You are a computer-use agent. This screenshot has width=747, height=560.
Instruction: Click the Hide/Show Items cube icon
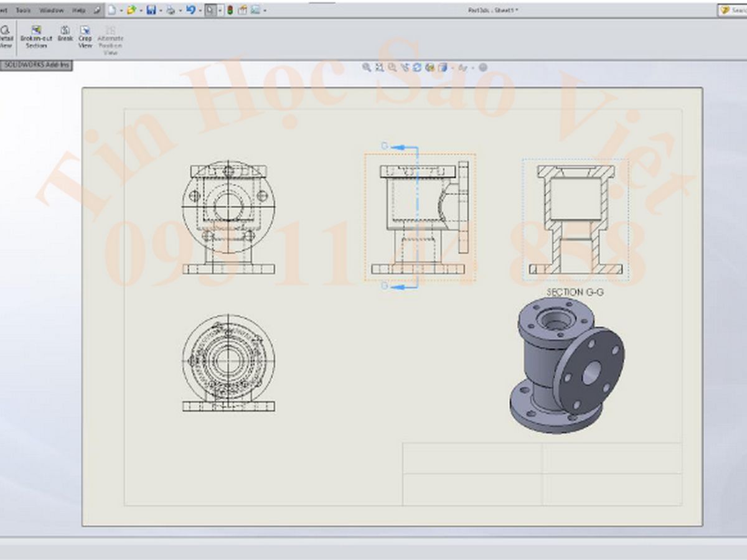pos(443,67)
